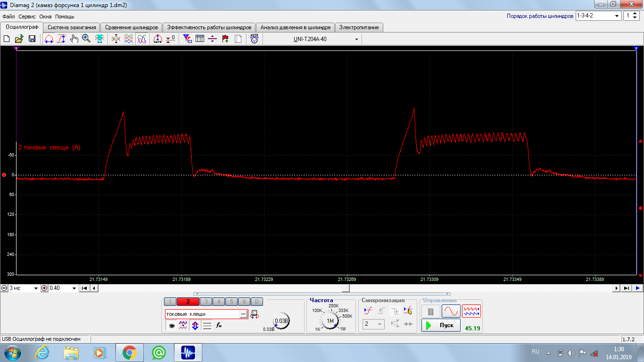Select channel 3 button
Image resolution: width=644 pixels, height=362 pixels.
click(206, 302)
